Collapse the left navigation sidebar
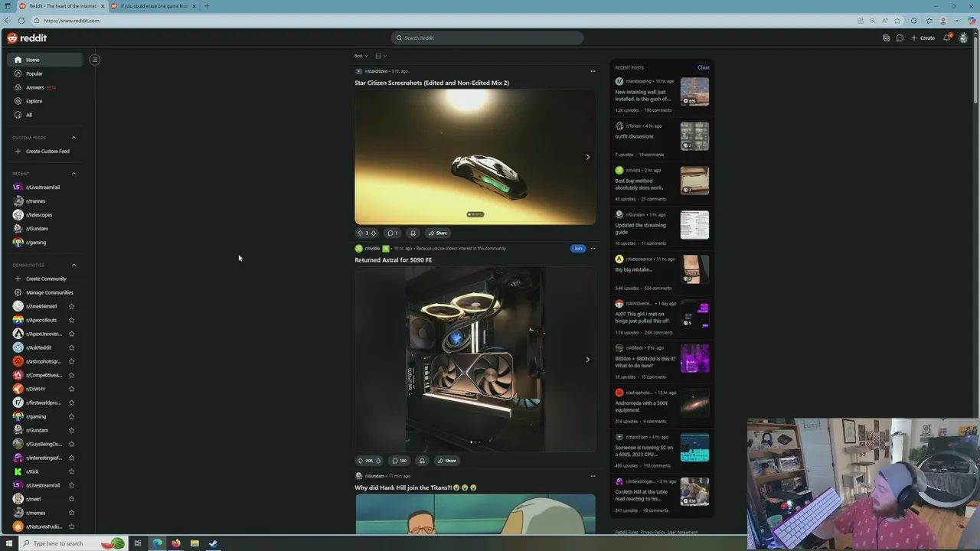The image size is (980, 551). tap(95, 60)
